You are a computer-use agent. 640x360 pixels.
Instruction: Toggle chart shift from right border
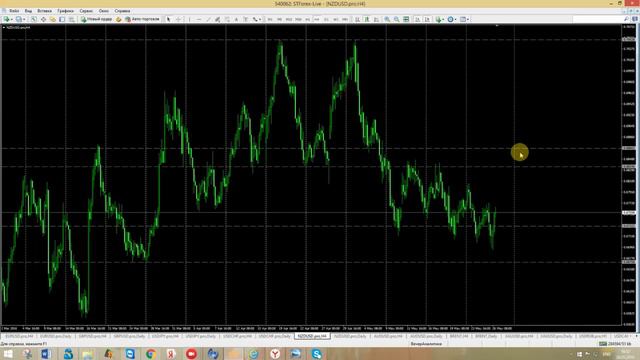pos(427,19)
